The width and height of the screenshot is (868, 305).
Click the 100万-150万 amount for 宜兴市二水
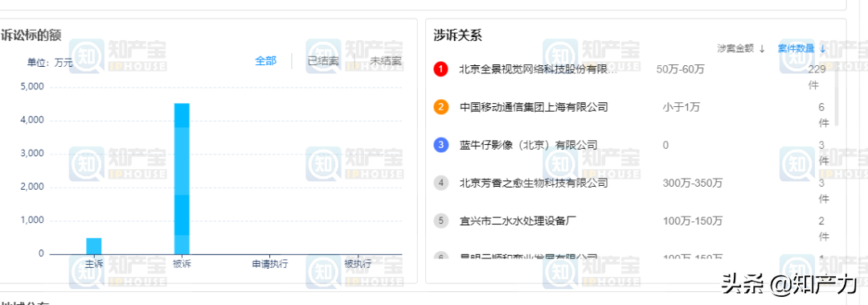(693, 221)
